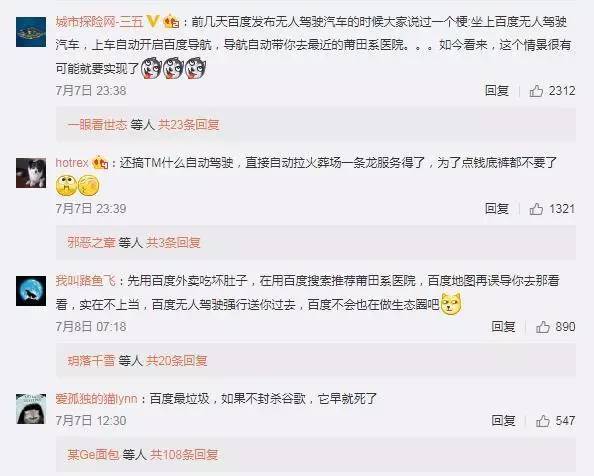Expand the 共3条回复 replies
This screenshot has height=476, width=594.
coord(173,242)
